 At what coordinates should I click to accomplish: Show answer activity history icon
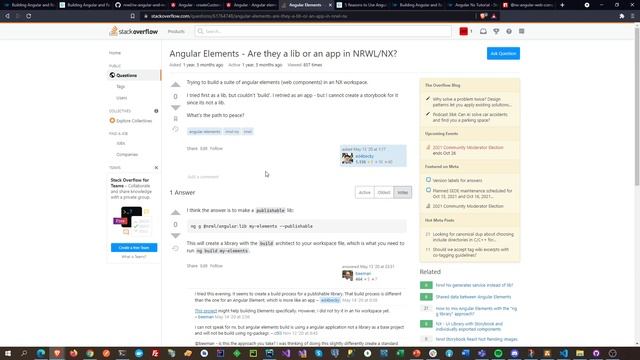(176, 248)
